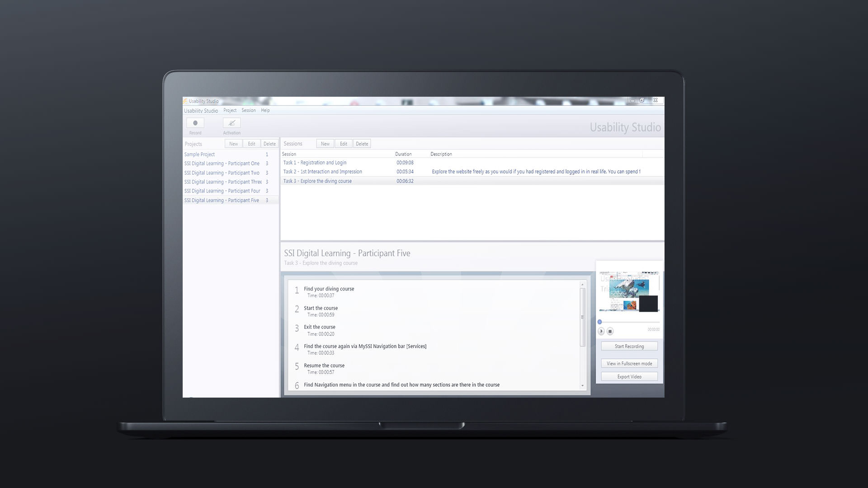Click the Usability Studio title bar icon

click(x=185, y=101)
